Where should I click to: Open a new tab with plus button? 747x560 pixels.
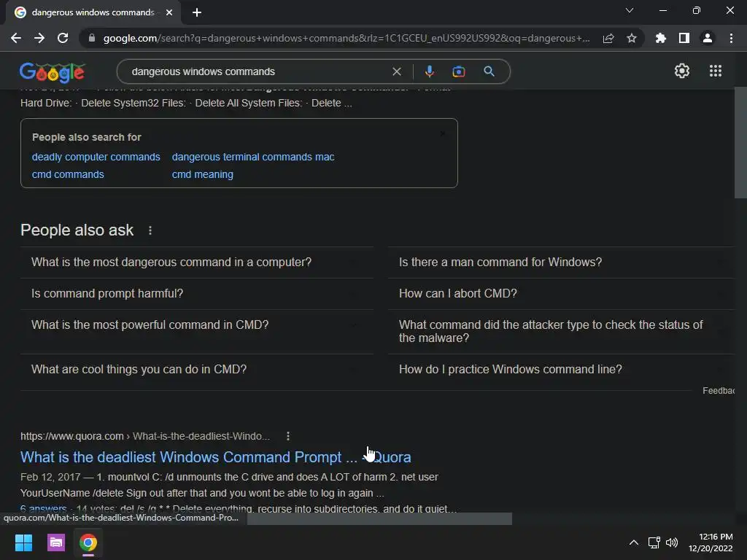tap(197, 12)
